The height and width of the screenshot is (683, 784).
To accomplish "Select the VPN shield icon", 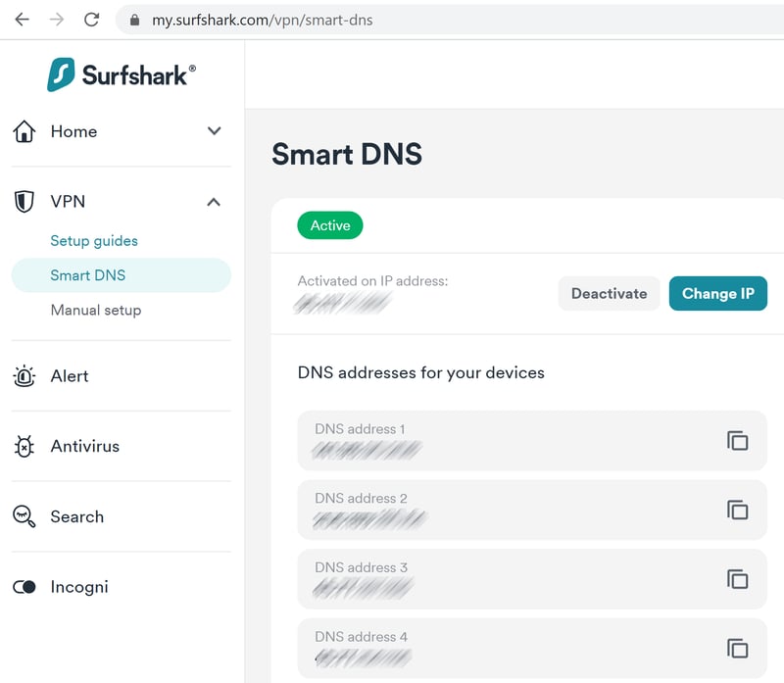I will point(24,202).
